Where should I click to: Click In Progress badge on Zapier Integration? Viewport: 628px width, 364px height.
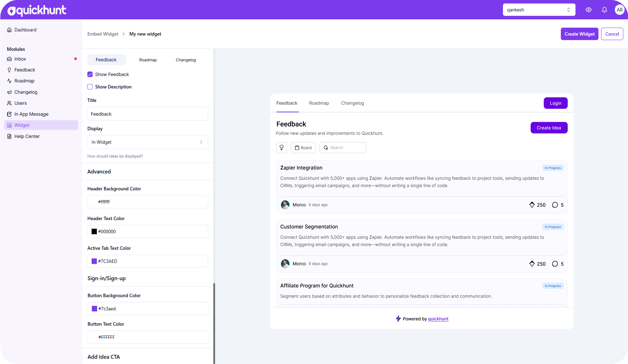553,168
